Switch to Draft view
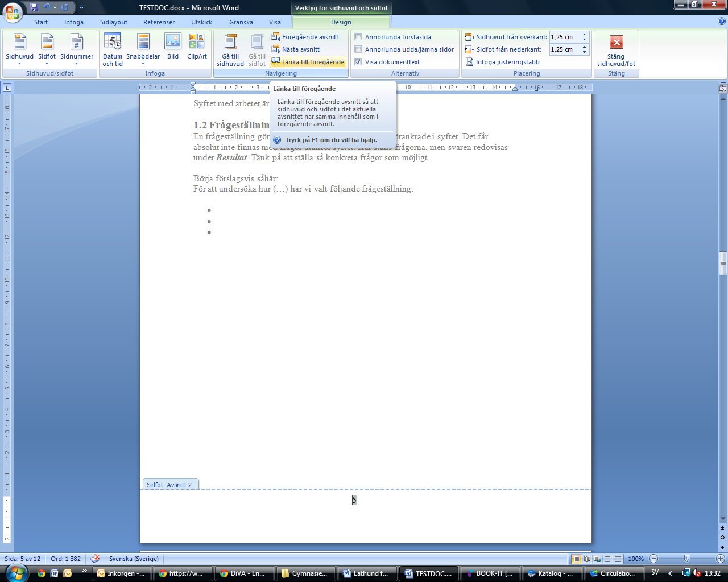Screen dimensions: 728x582 [x=618, y=559]
